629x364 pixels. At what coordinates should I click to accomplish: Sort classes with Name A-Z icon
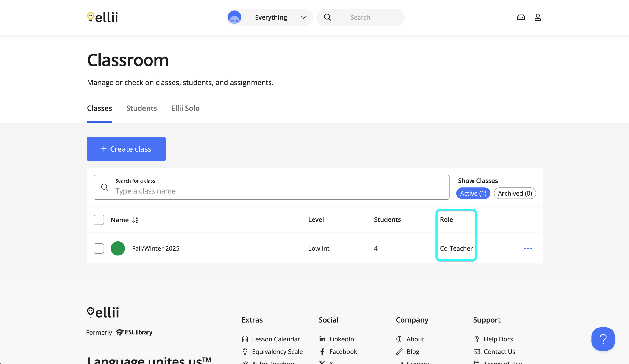pyautogui.click(x=135, y=220)
